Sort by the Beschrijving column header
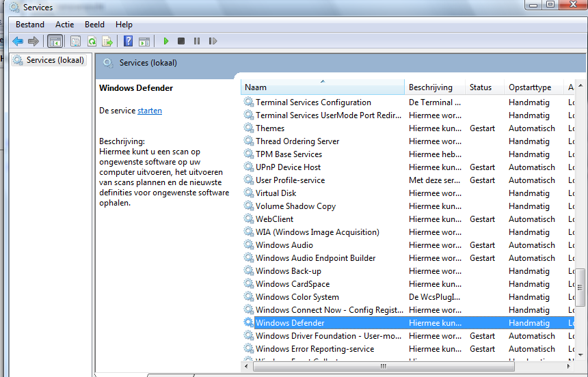The width and height of the screenshot is (588, 377). tap(435, 87)
